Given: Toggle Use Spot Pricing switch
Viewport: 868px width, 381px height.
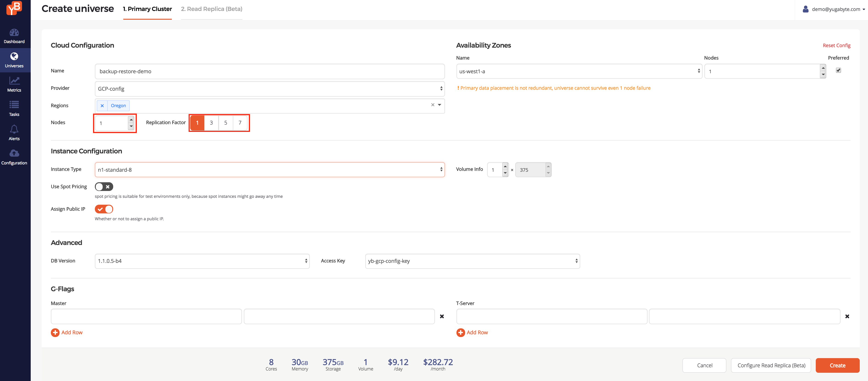Looking at the screenshot, I should (104, 187).
